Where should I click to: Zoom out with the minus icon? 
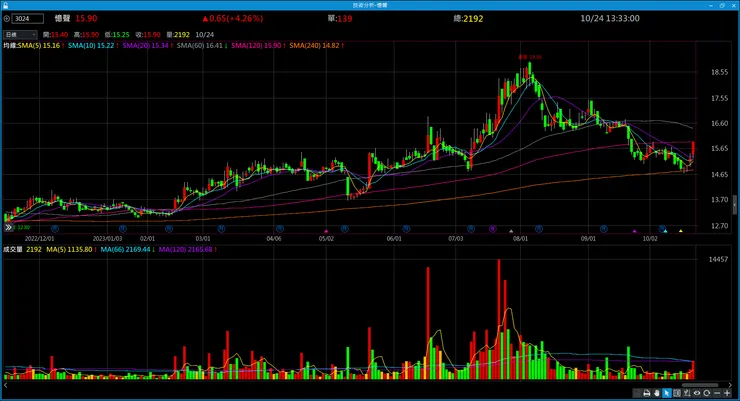717,393
